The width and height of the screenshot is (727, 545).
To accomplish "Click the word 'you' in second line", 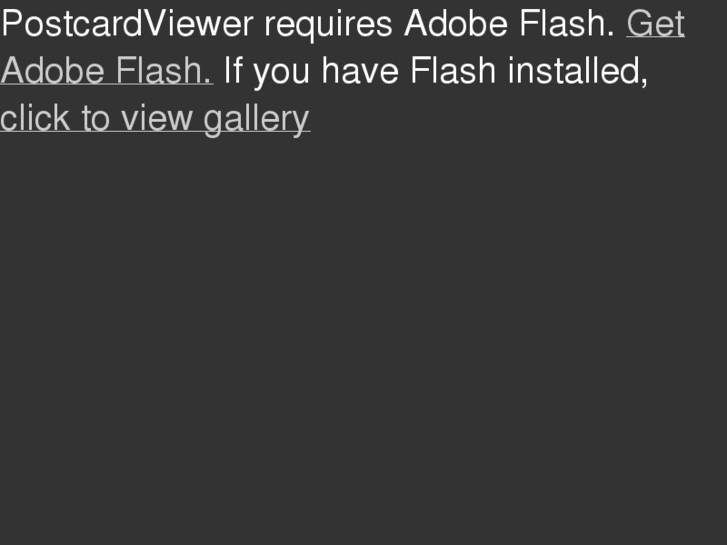I will pos(281,73).
